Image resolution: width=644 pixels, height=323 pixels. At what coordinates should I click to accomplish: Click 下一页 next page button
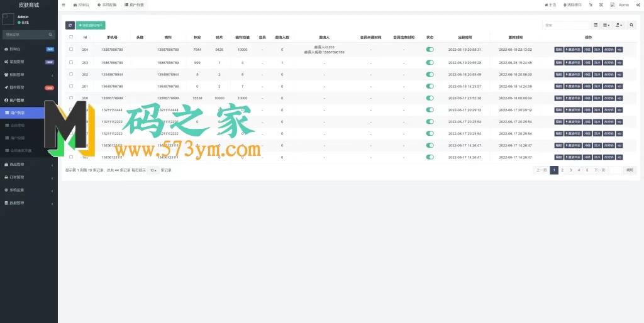click(x=599, y=170)
